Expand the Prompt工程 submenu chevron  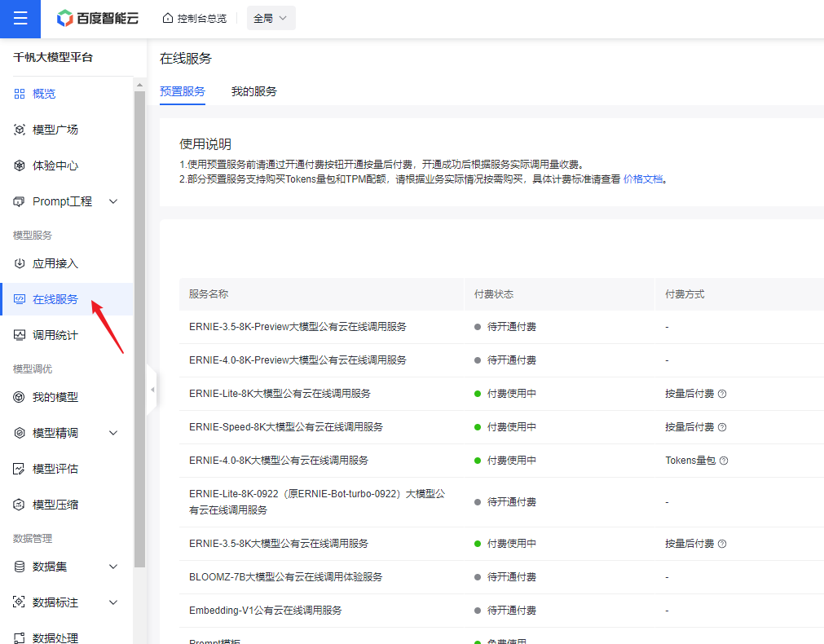pos(113,201)
